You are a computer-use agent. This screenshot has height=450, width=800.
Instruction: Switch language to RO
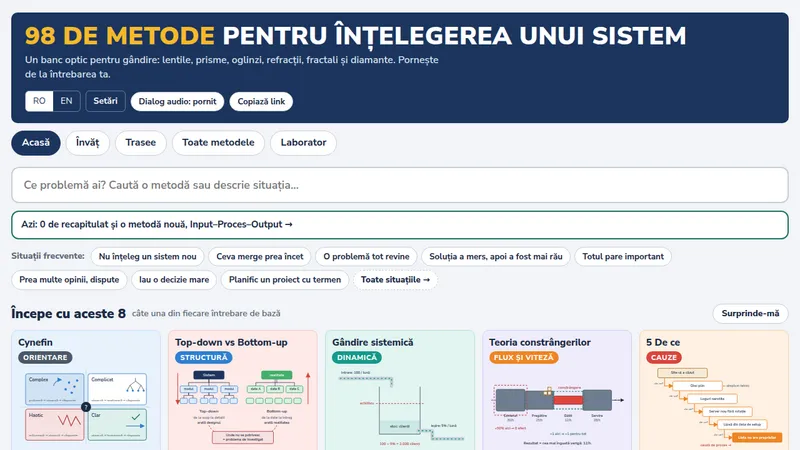[x=39, y=101]
